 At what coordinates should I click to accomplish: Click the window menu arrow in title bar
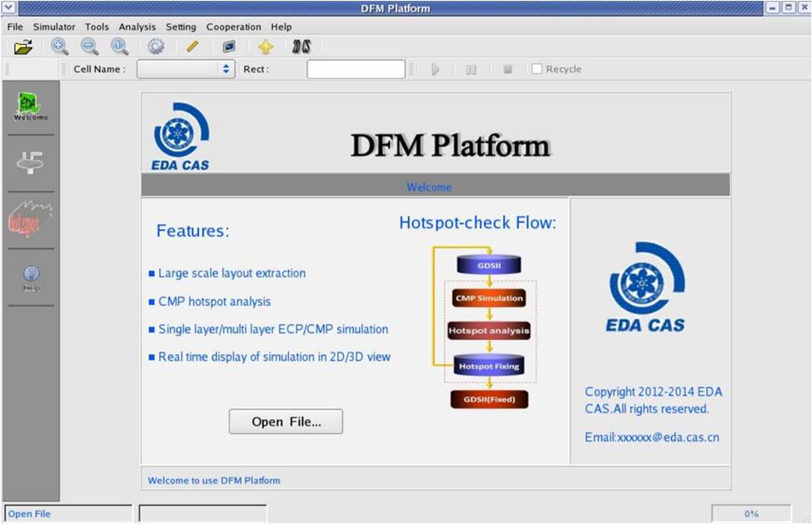[9, 7]
